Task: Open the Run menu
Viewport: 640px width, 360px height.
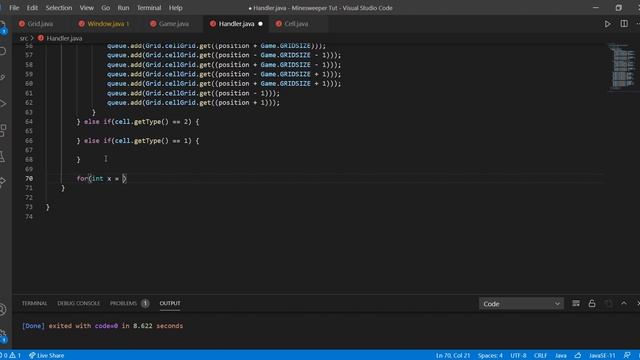Action: (x=123, y=8)
